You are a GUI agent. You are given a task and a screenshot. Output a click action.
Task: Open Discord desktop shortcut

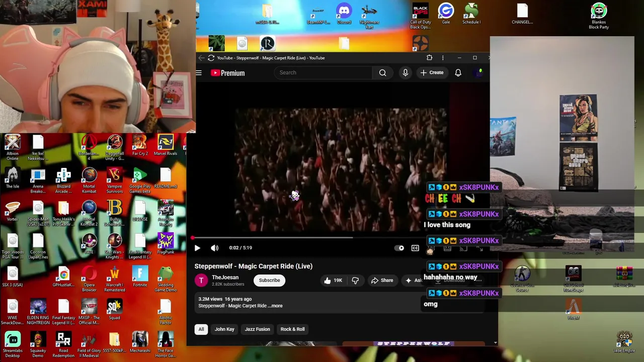tap(344, 14)
